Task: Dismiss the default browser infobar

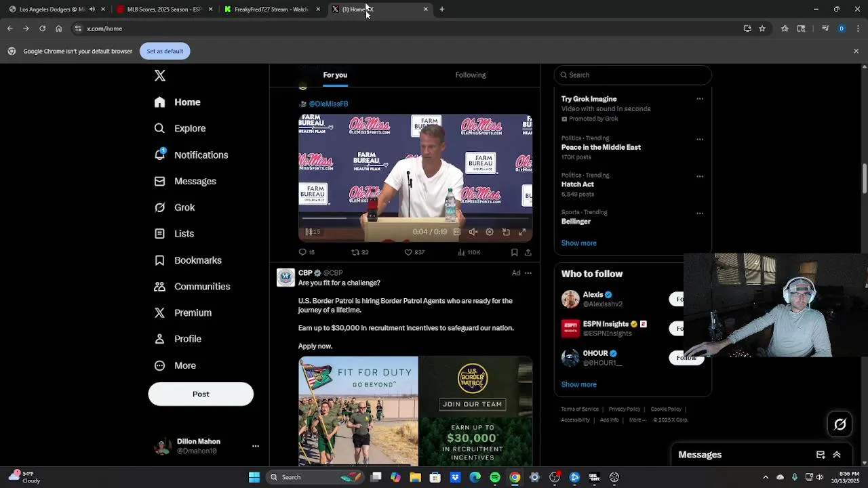Action: (x=856, y=52)
